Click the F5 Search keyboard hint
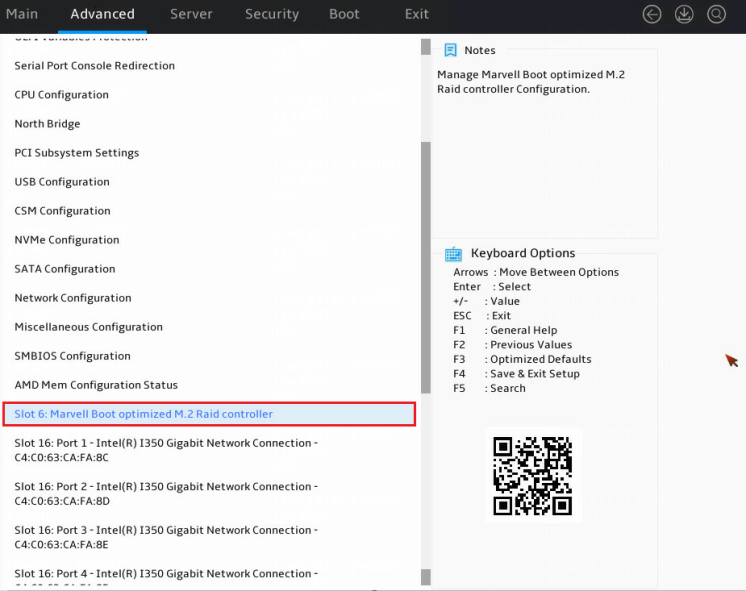Screen dimensions: 746x591 pyautogui.click(x=490, y=388)
